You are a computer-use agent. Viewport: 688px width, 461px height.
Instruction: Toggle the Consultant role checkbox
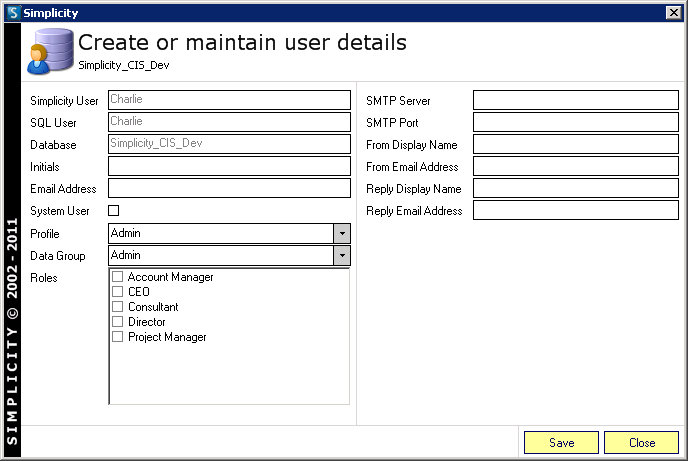click(118, 306)
